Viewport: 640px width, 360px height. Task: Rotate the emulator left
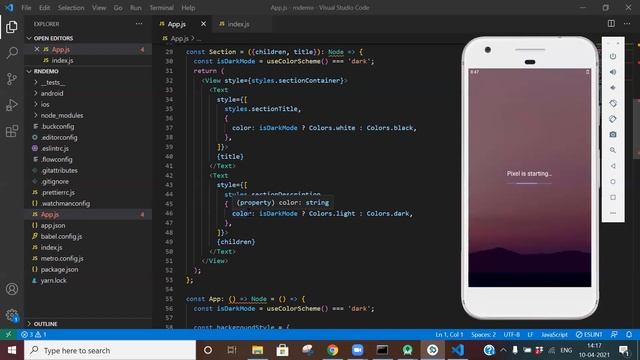[x=613, y=103]
